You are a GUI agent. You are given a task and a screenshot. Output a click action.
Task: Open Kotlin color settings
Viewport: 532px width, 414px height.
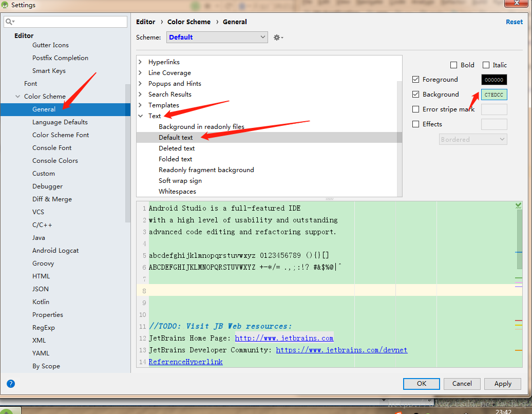[41, 302]
